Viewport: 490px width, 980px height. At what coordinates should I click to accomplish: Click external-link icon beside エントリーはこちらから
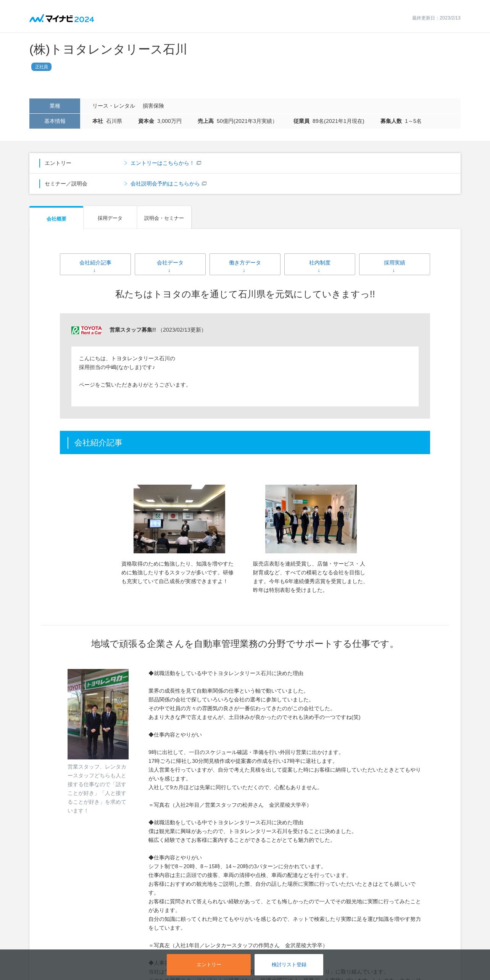coord(199,163)
